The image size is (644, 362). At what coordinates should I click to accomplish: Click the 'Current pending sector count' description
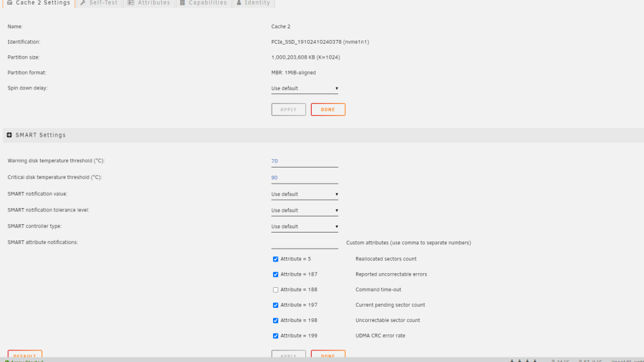coord(390,305)
